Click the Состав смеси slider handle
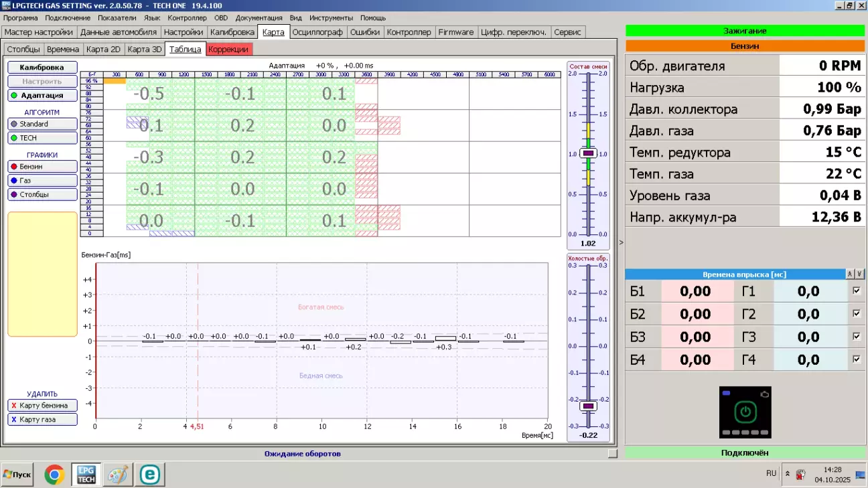868x488 pixels. tap(588, 153)
